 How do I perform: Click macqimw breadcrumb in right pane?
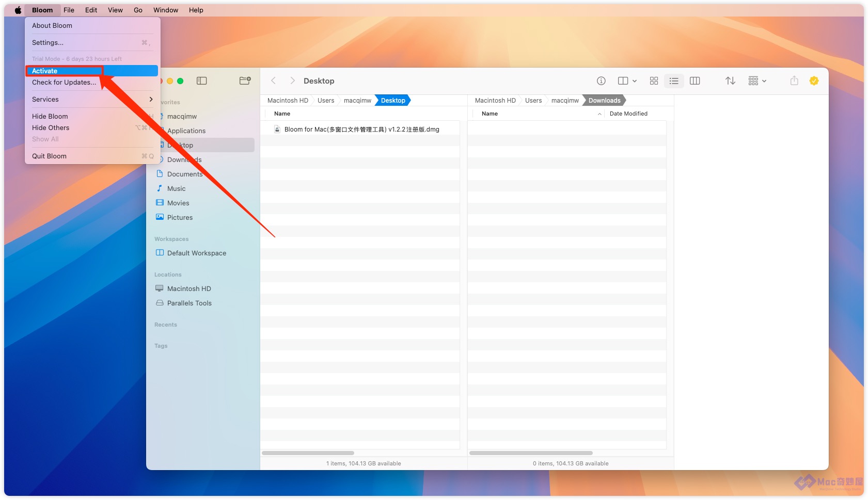[x=565, y=100]
